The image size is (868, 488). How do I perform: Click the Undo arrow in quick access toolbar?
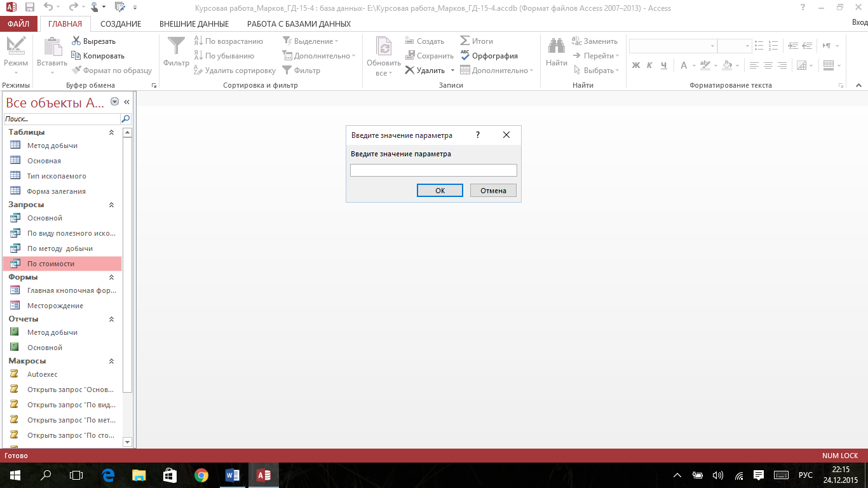pyautogui.click(x=49, y=8)
